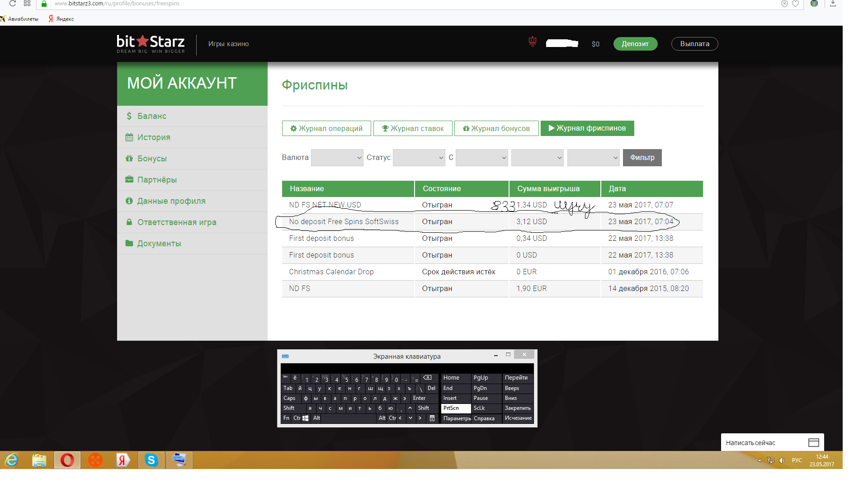Expand the live chat window icon
The height and width of the screenshot is (488, 868).
tap(813, 442)
